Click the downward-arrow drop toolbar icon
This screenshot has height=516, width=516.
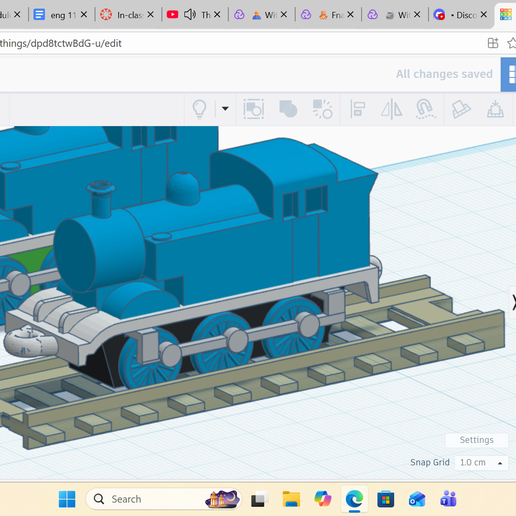pyautogui.click(x=495, y=109)
